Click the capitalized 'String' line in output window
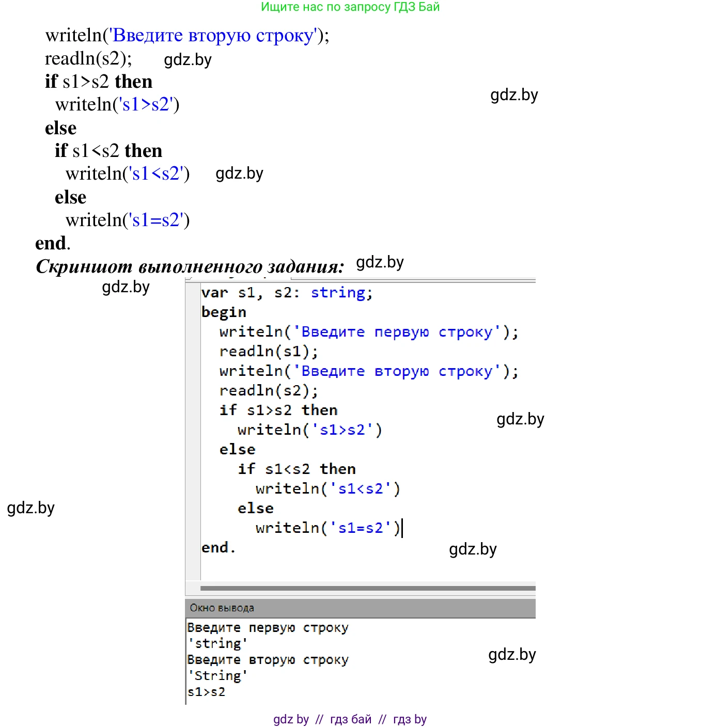The image size is (702, 728). tap(217, 676)
